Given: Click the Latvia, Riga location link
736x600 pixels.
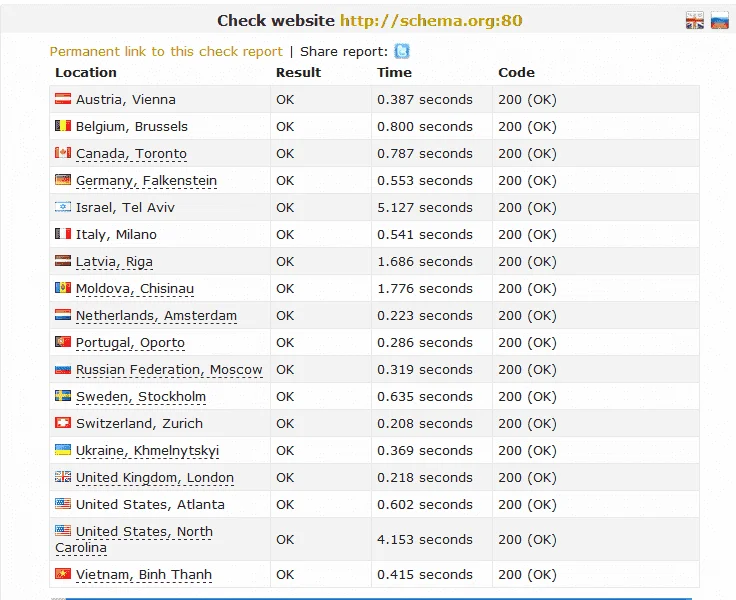Looking at the screenshot, I should (x=114, y=262).
